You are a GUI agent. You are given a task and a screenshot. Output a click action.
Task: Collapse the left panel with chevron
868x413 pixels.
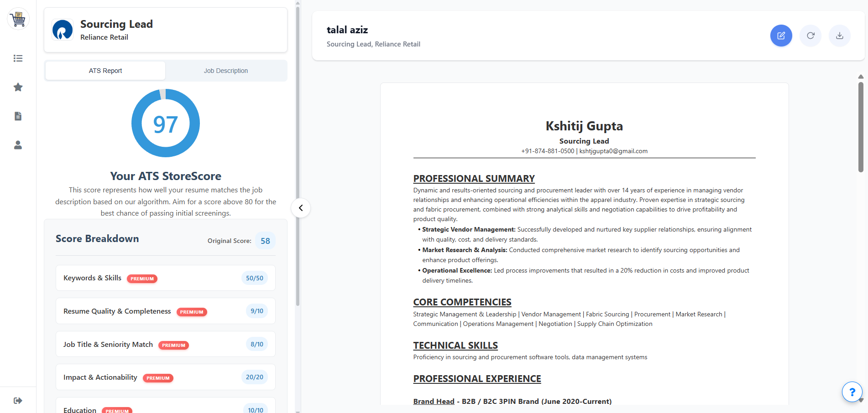coord(301,208)
